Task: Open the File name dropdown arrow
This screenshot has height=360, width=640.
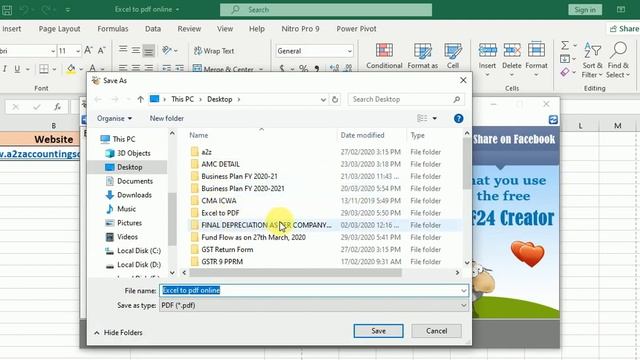Action: coord(464,291)
